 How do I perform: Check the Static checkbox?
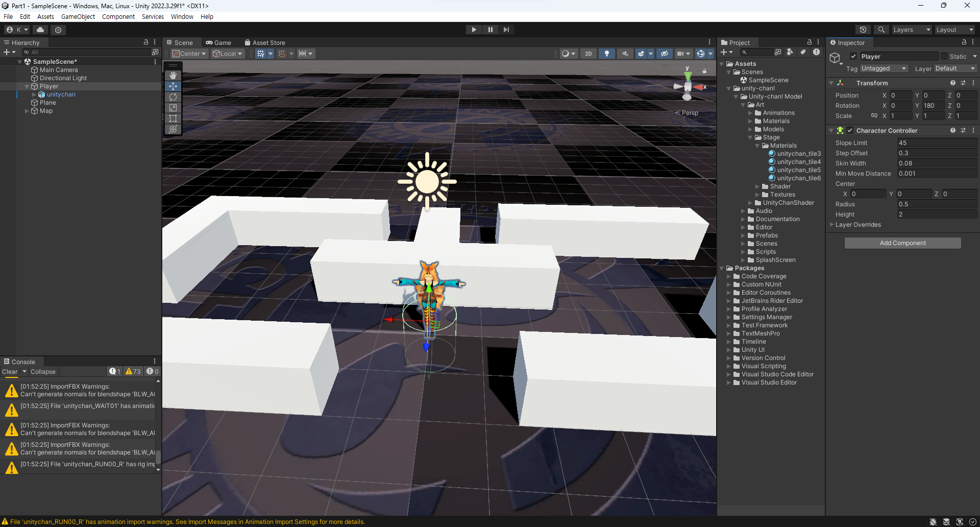(x=944, y=57)
